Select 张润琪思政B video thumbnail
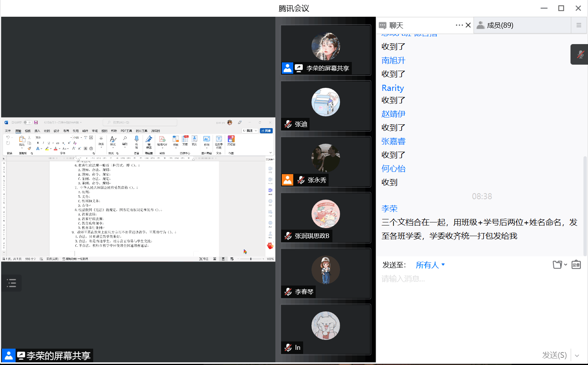 click(326, 217)
